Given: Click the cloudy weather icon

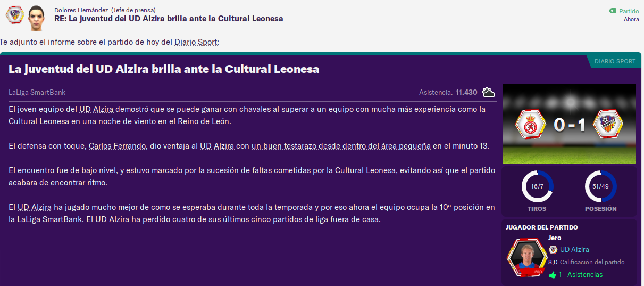Looking at the screenshot, I should pos(488,92).
